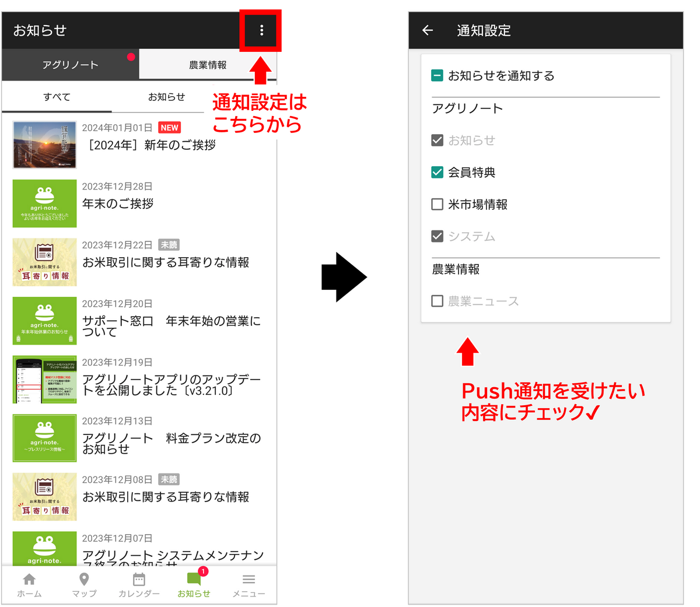Click the date '2023年12月20日'
The width and height of the screenshot is (700, 607).
point(117,304)
